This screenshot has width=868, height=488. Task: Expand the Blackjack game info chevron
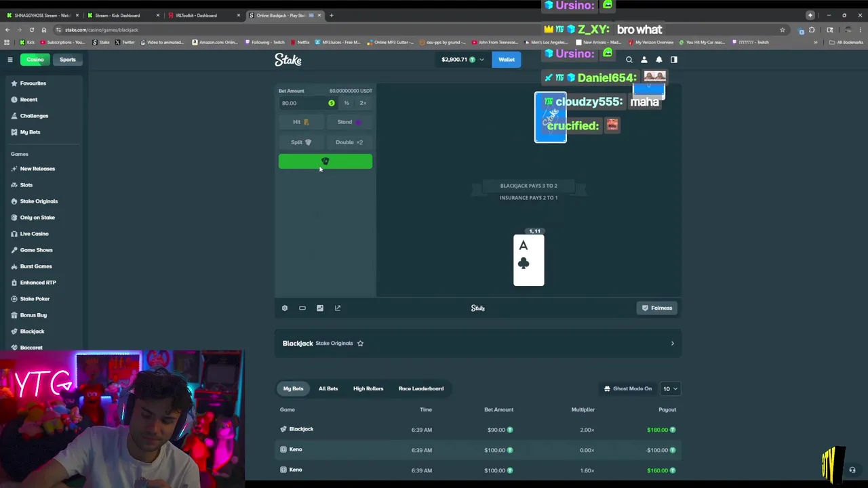coord(672,344)
